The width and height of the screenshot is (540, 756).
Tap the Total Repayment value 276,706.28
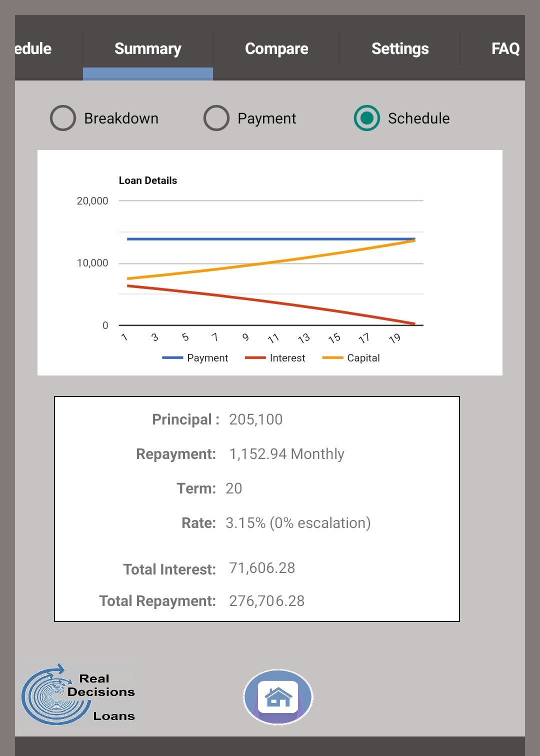[x=266, y=601]
